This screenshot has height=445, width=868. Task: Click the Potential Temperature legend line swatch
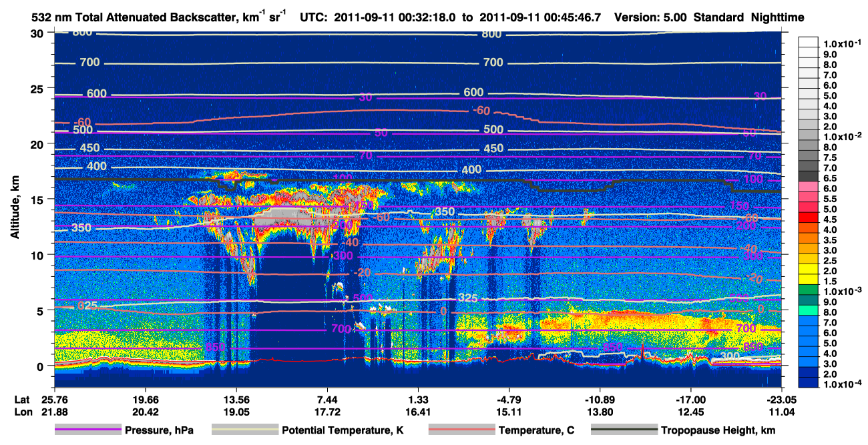(x=244, y=430)
